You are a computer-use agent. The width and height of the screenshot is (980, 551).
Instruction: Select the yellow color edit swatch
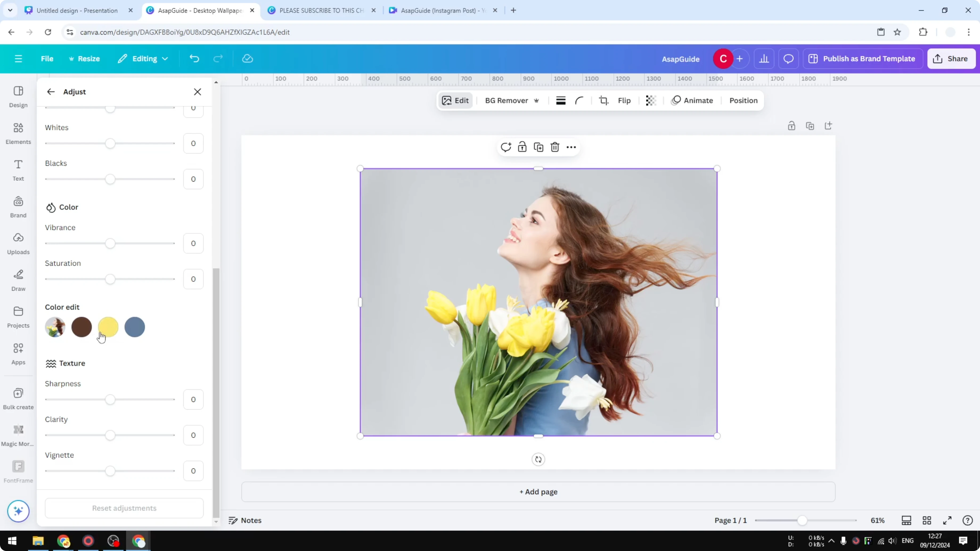(108, 327)
